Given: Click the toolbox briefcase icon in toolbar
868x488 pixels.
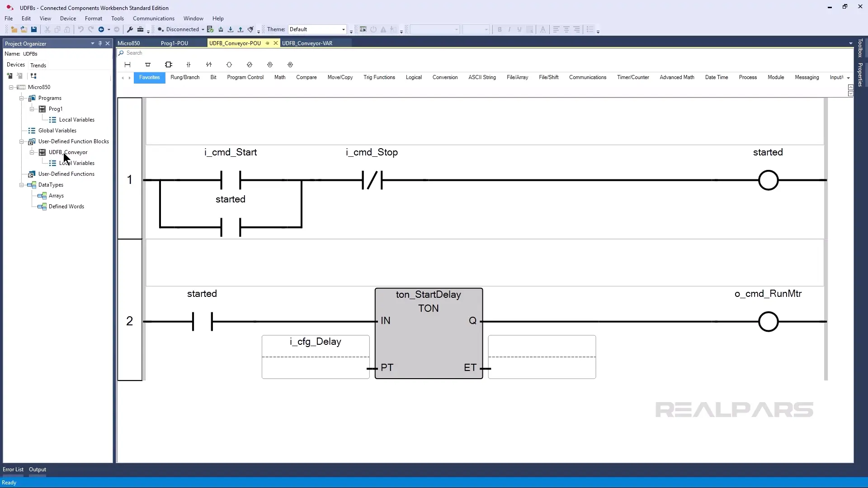Looking at the screenshot, I should click(141, 29).
